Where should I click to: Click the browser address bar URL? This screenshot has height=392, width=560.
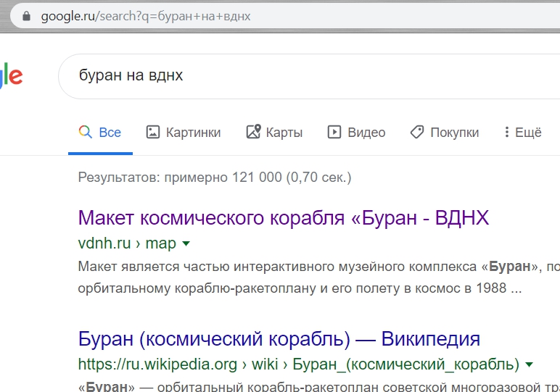point(146,16)
